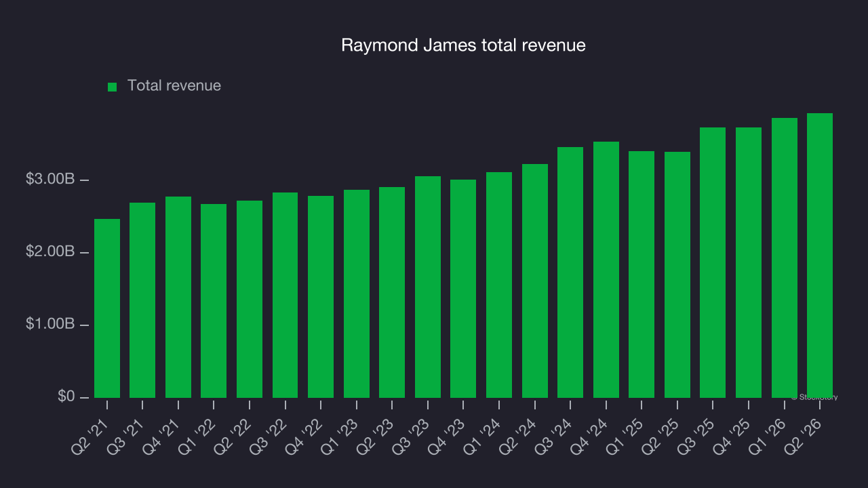Viewport: 868px width, 488px height.
Task: Select the Q2 '21 revenue bar
Action: [107, 308]
